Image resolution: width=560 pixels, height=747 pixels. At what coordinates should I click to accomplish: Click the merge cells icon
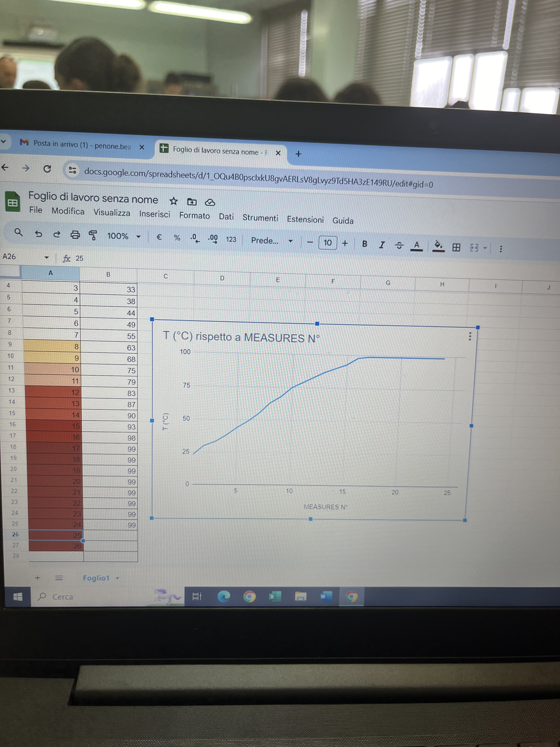pyautogui.click(x=474, y=248)
